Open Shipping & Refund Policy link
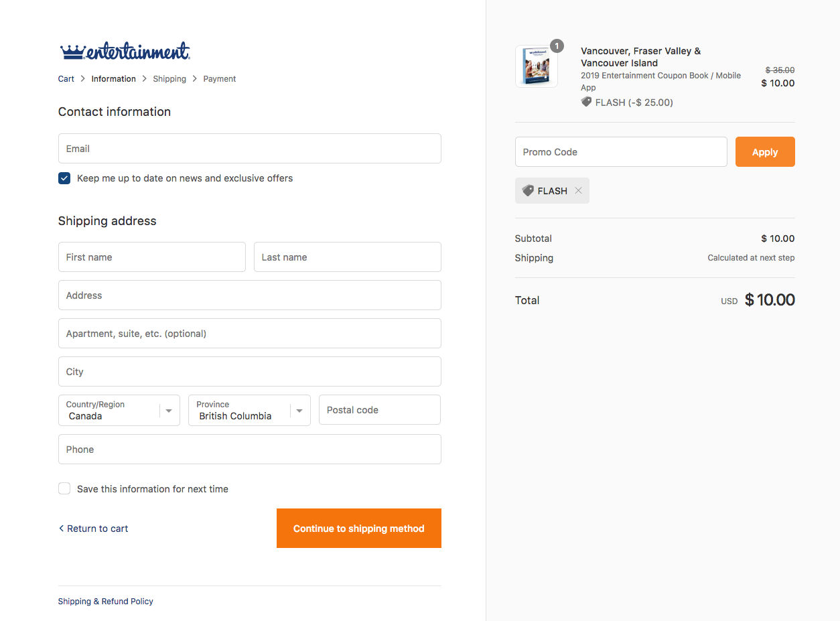The width and height of the screenshot is (840, 621). pos(106,602)
